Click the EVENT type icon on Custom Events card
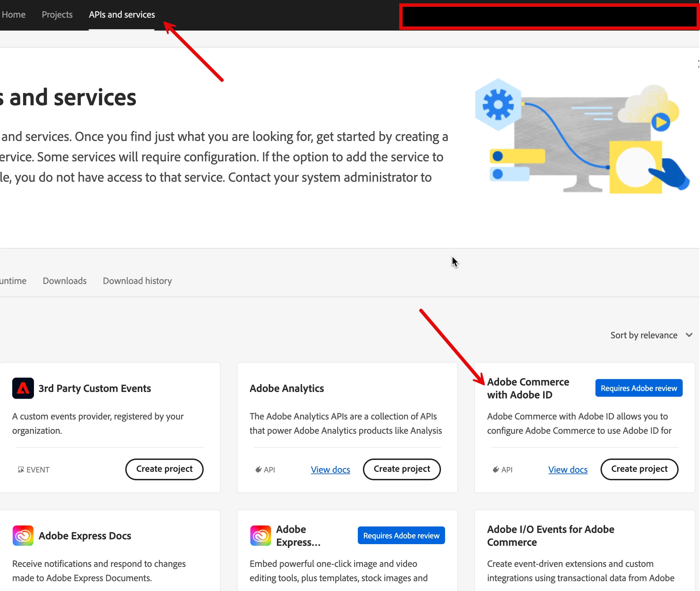 point(21,470)
